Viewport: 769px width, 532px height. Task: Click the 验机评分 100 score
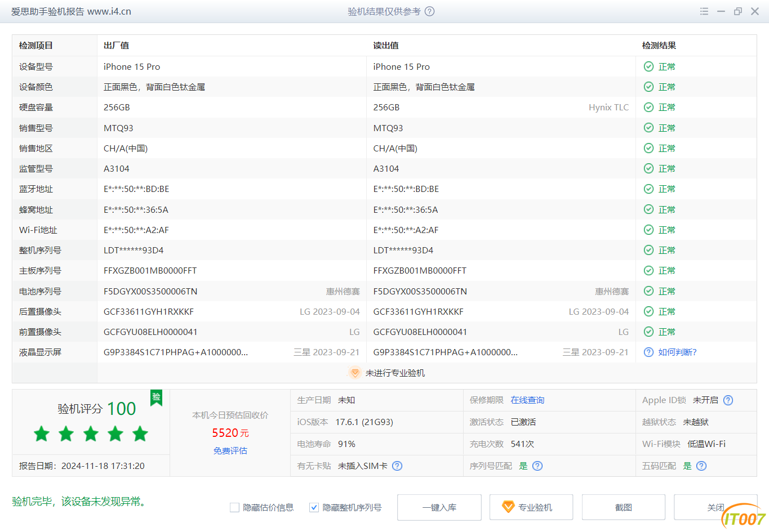point(97,409)
